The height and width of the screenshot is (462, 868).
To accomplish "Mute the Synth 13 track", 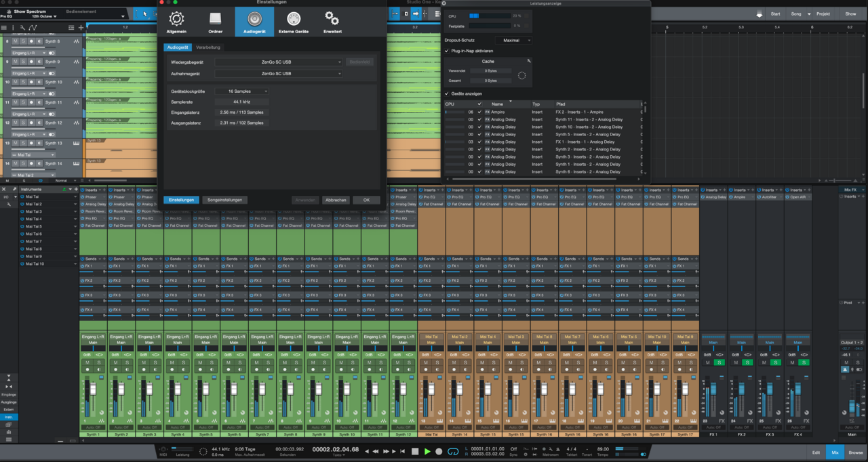I will 15,143.
